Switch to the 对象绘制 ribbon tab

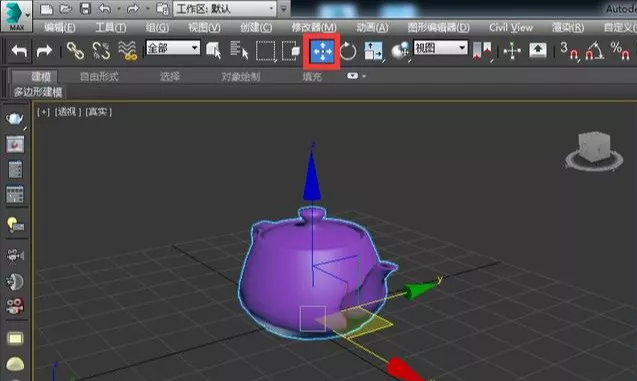coord(240,76)
